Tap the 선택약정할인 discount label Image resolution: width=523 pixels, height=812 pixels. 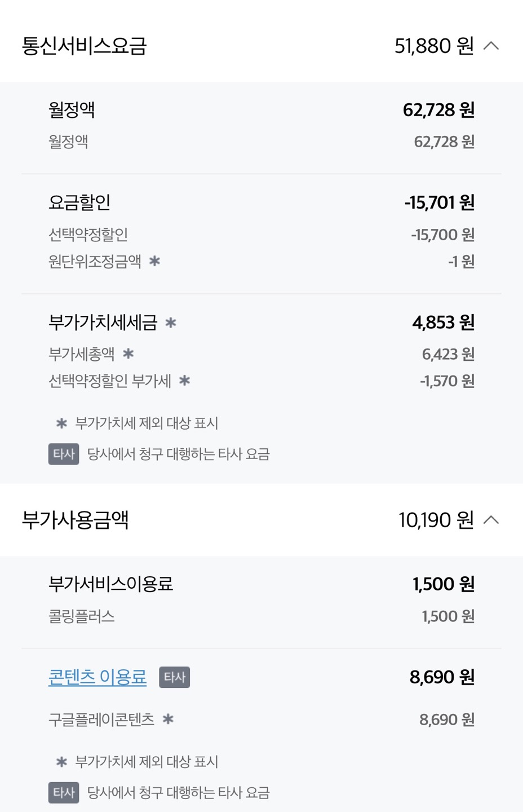click(x=88, y=234)
